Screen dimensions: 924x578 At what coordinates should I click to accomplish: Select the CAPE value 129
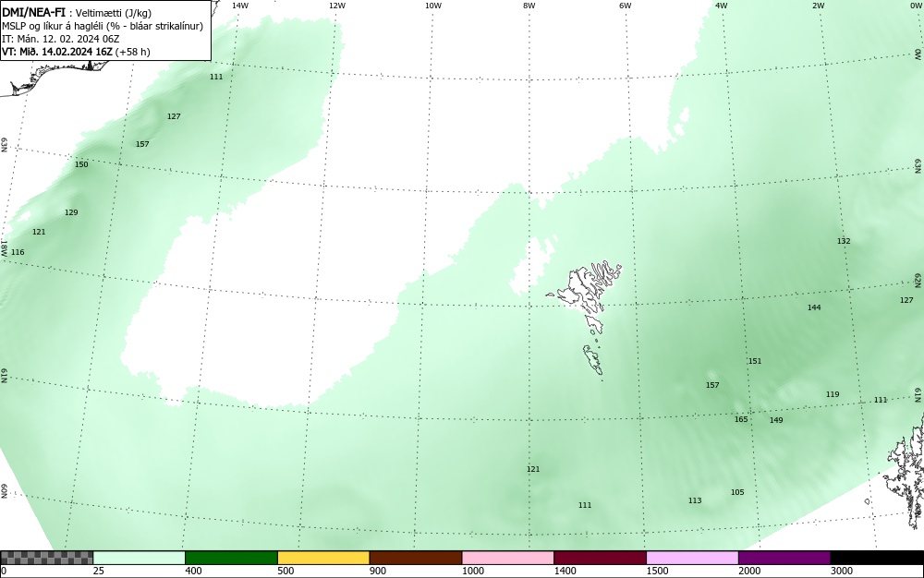pyautogui.click(x=71, y=212)
